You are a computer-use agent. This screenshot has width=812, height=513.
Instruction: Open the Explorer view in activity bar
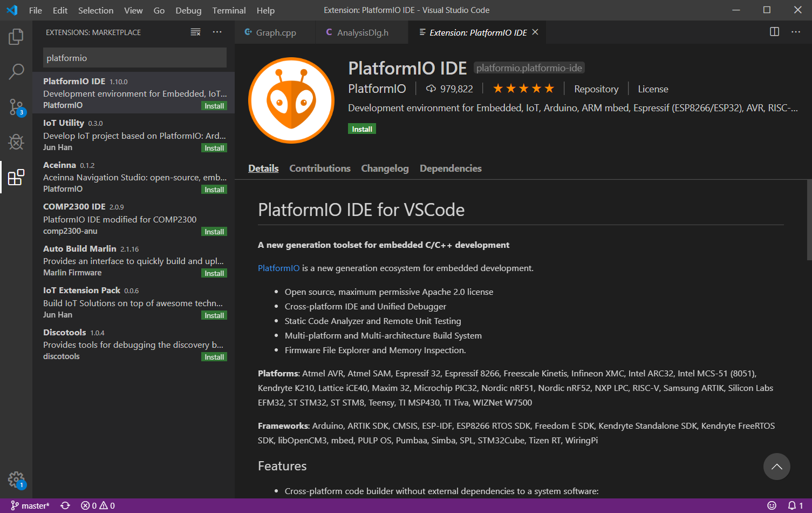click(x=16, y=36)
